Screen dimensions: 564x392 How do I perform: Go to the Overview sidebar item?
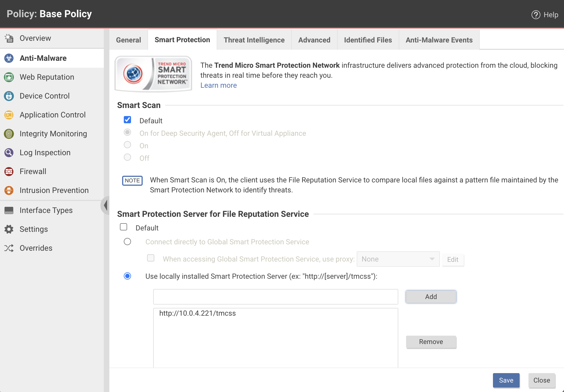click(52, 38)
